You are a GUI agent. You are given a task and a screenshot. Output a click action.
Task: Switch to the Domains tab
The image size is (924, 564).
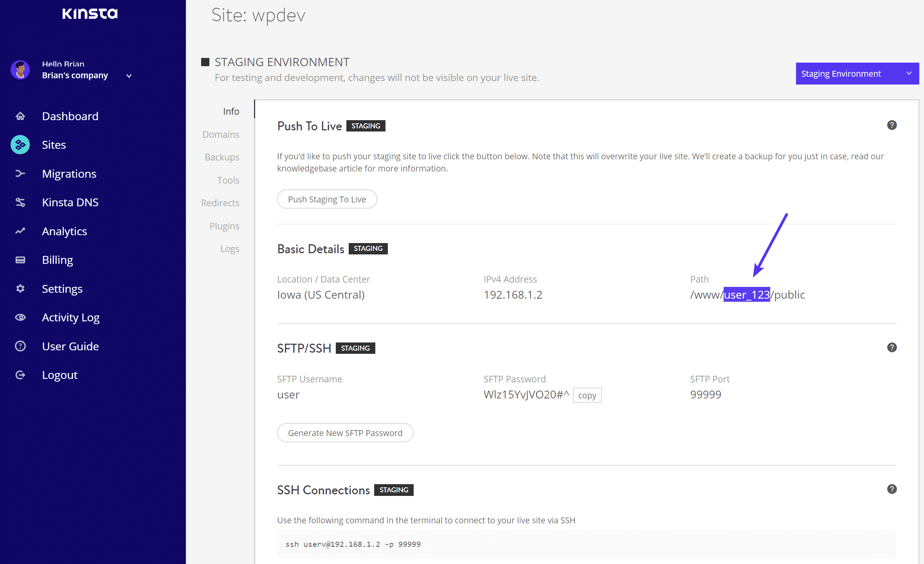[x=221, y=134]
